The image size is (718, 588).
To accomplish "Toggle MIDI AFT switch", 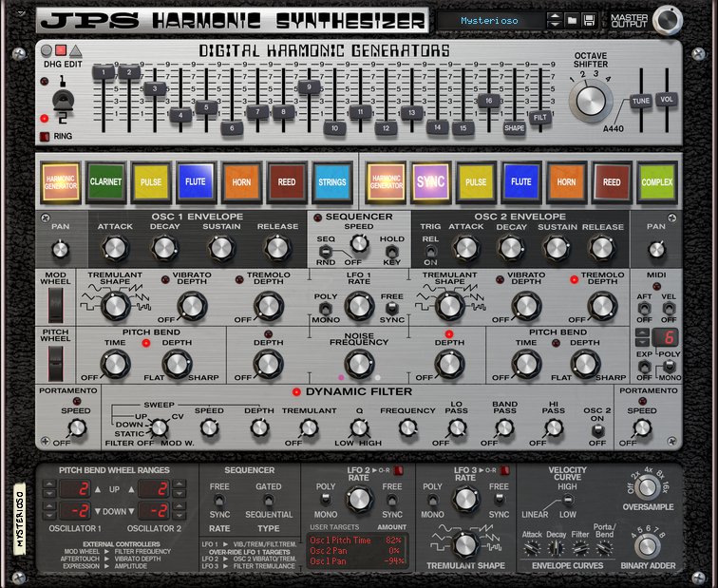I will (644, 308).
